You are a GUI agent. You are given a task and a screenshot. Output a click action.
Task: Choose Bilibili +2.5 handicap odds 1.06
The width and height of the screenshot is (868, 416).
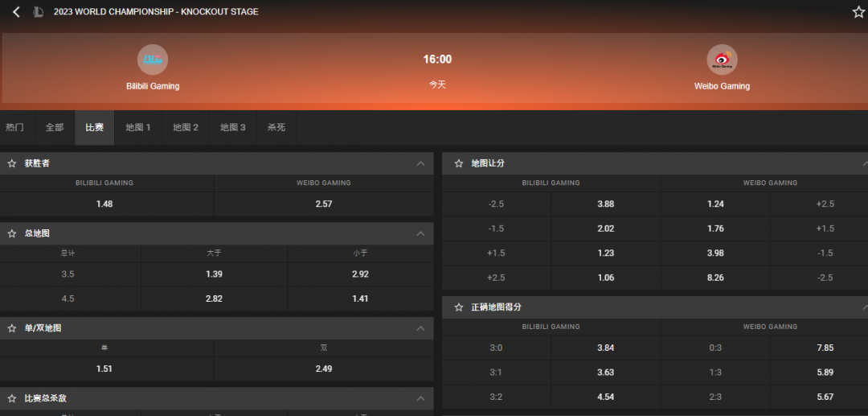pos(606,278)
